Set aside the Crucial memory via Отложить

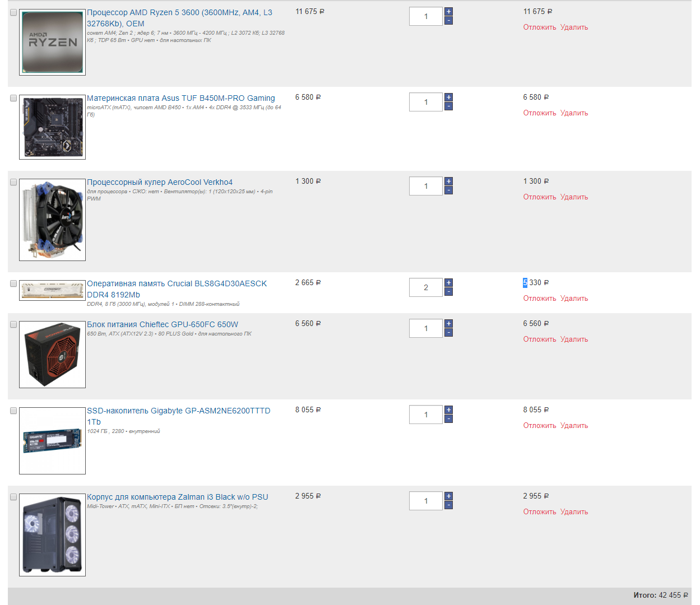(540, 299)
